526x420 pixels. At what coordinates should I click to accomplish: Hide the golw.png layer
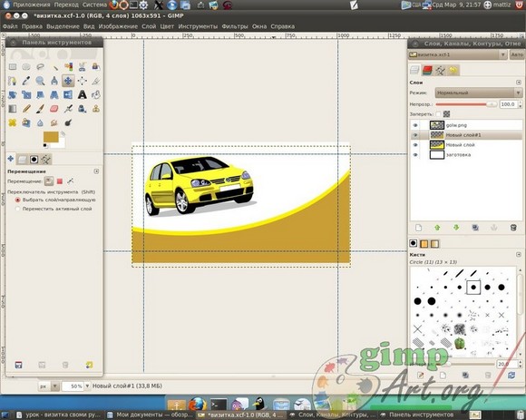(x=415, y=125)
